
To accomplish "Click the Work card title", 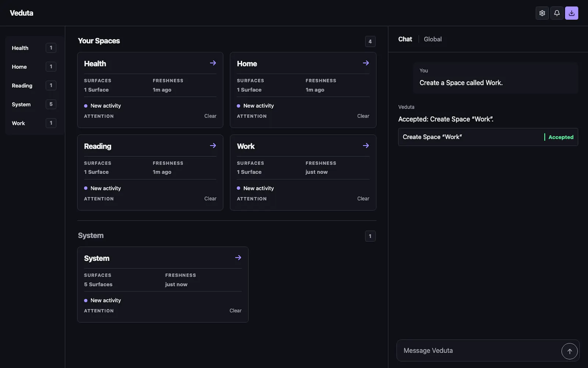I will (246, 146).
